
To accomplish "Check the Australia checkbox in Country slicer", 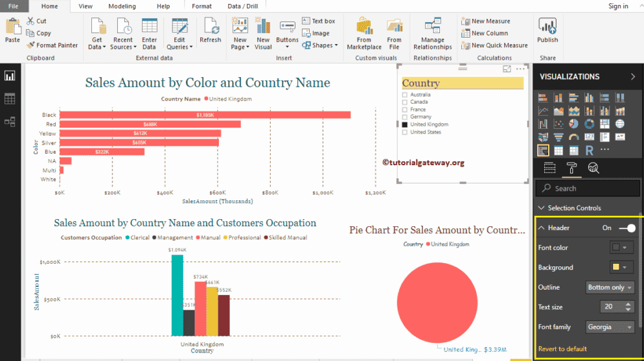I will 405,95.
